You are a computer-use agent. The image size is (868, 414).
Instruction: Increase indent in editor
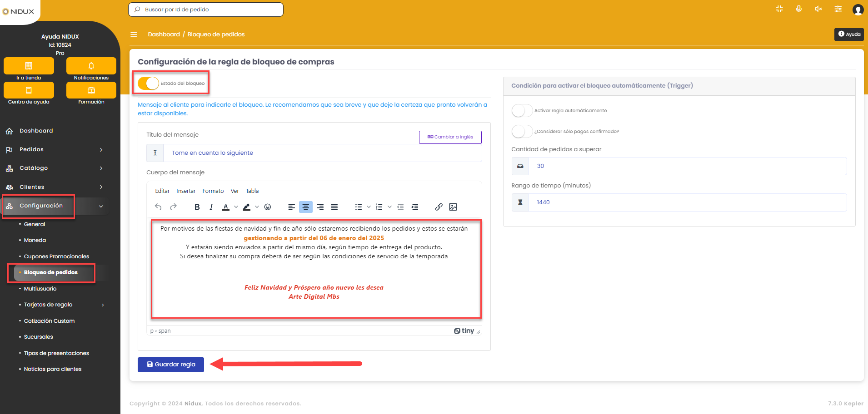415,207
